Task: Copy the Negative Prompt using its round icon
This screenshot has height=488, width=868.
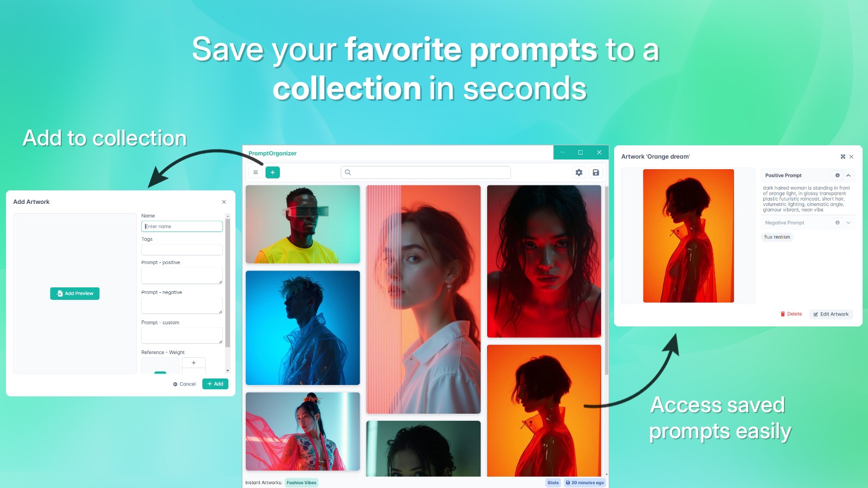Action: pyautogui.click(x=838, y=222)
